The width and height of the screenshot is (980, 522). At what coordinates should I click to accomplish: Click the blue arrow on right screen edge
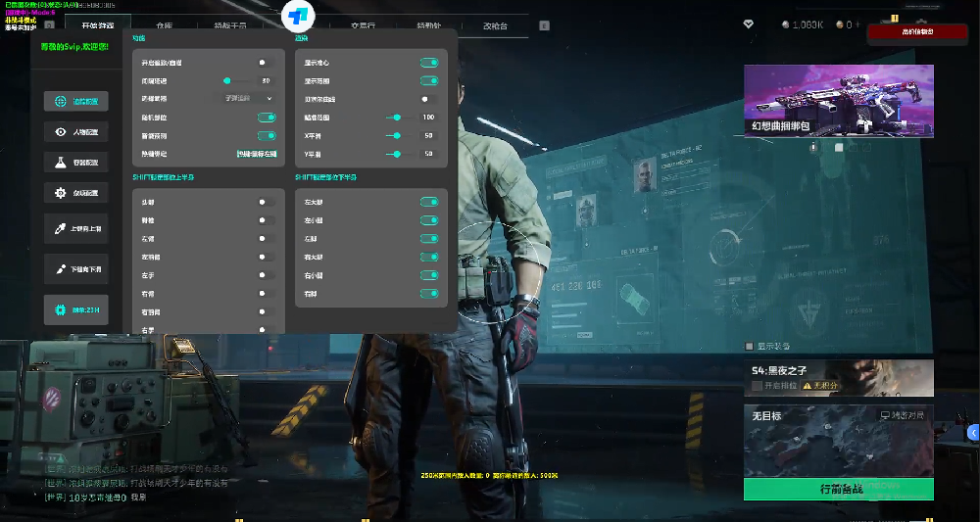[973, 432]
